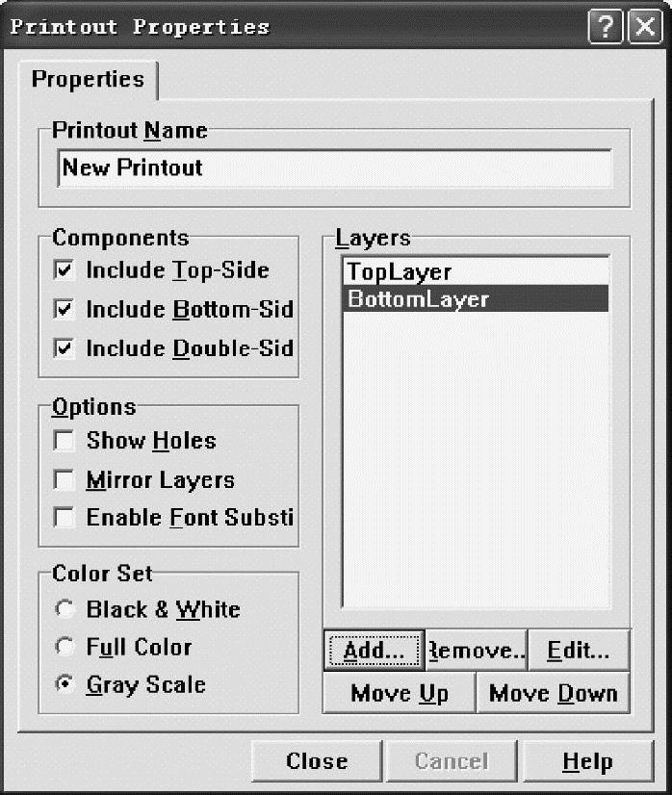Enable the Show Holes option
Image resolution: width=672 pixels, height=795 pixels.
65,441
